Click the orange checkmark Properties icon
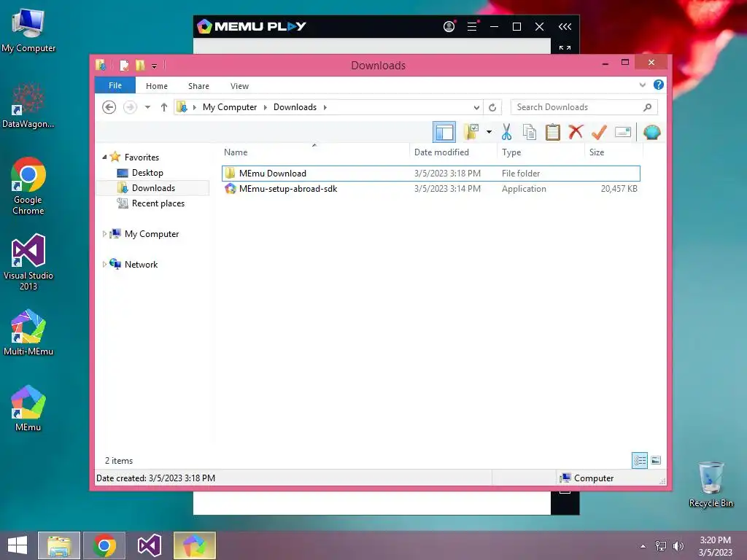The image size is (747, 560). coord(599,132)
